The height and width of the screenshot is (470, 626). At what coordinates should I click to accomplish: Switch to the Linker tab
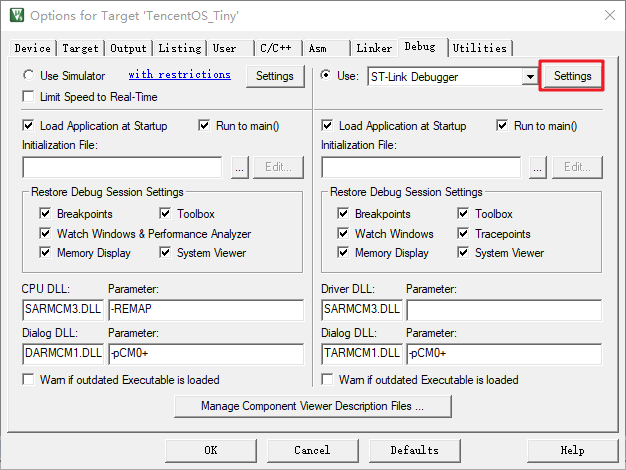pos(374,48)
